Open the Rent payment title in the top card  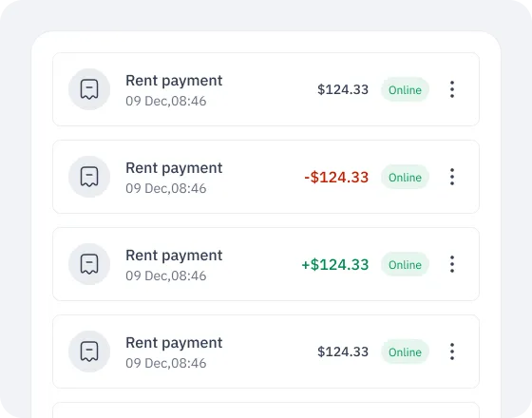(x=174, y=82)
